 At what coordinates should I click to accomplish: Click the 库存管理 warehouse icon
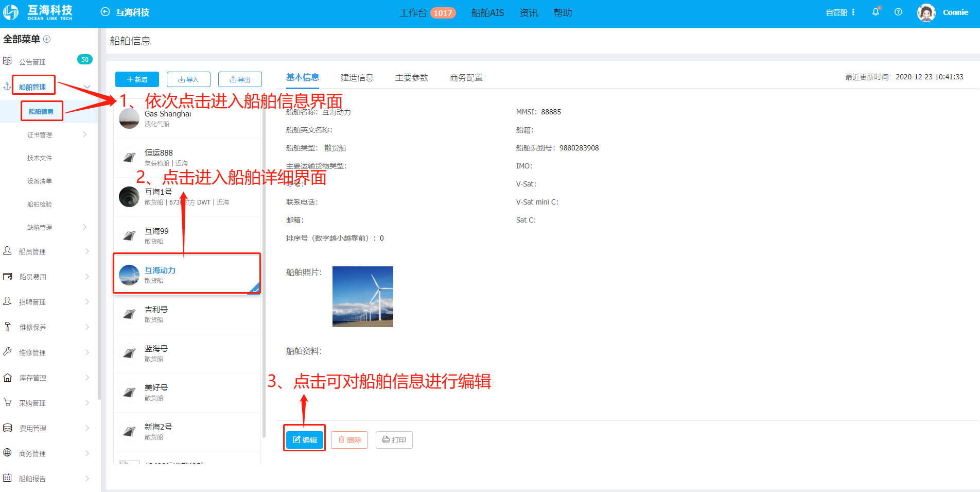pyautogui.click(x=7, y=378)
